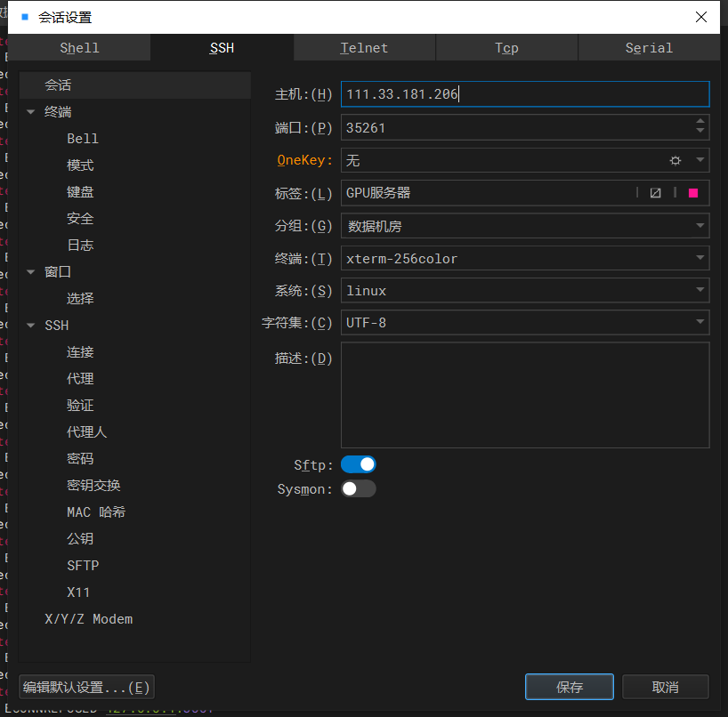Click the pink label color swatch
Image resolution: width=728 pixels, height=717 pixels.
(693, 193)
